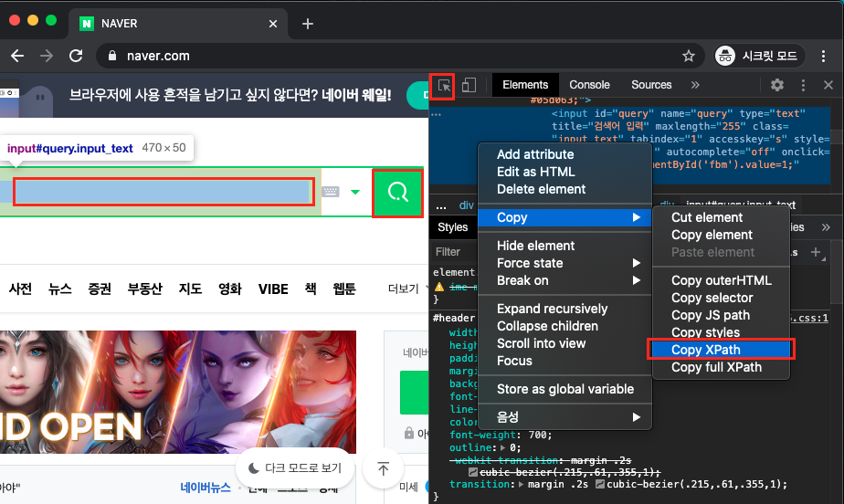Open DevTools three-dot customize menu
Viewport: 844px width, 504px height.
click(x=803, y=85)
